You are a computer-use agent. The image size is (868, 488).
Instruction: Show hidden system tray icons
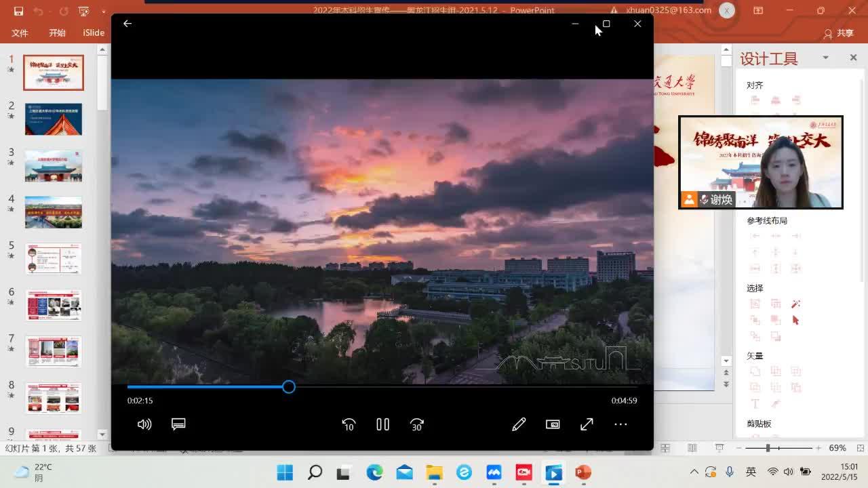click(694, 472)
